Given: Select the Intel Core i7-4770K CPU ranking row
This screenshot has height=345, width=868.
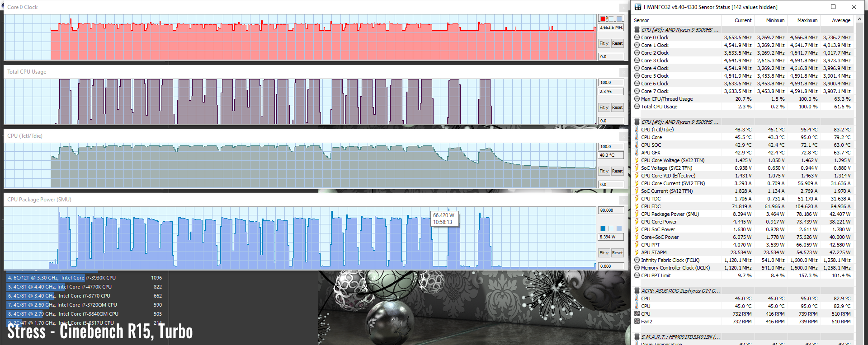Looking at the screenshot, I should pyautogui.click(x=85, y=287).
